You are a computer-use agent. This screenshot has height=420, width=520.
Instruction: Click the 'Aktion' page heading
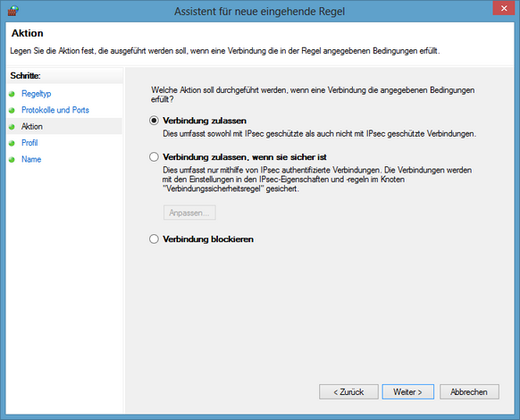27,33
